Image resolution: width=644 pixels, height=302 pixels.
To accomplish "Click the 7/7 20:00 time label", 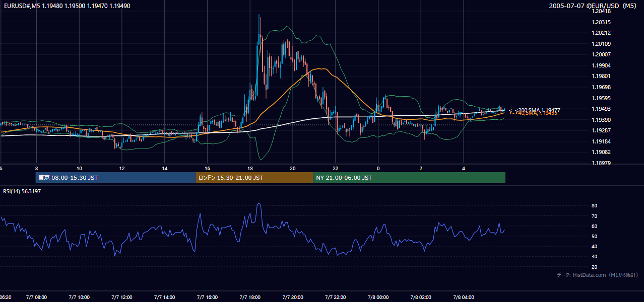I will (293, 297).
